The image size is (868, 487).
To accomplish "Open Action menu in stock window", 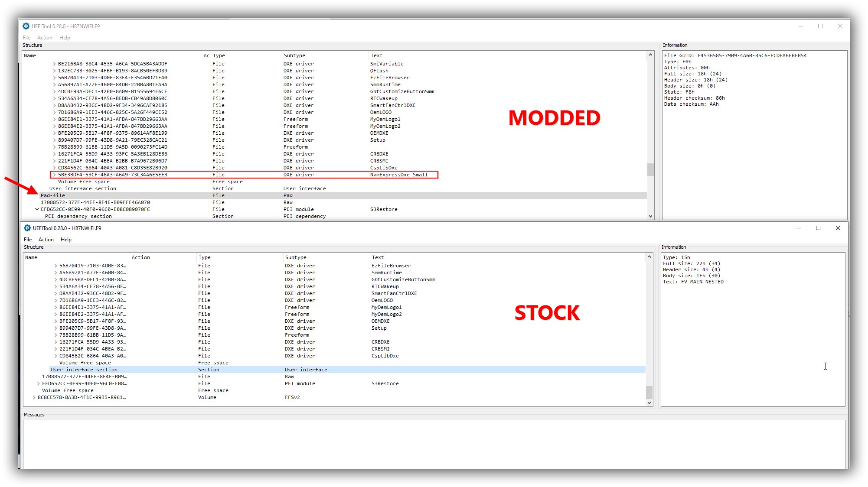I will (46, 240).
